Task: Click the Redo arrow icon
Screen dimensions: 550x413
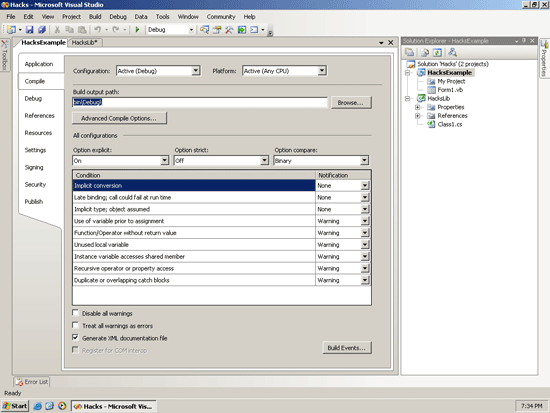Action: pyautogui.click(x=115, y=30)
